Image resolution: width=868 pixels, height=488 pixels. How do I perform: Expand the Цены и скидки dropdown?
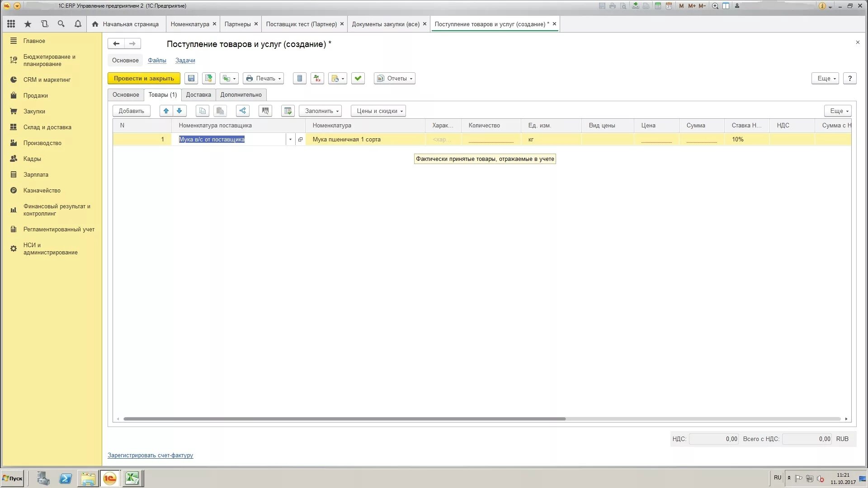coord(378,111)
